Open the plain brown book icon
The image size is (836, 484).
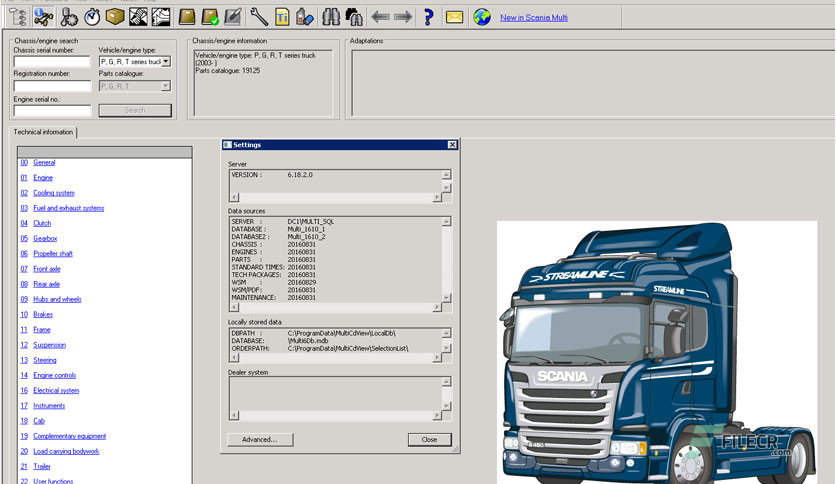tap(187, 17)
